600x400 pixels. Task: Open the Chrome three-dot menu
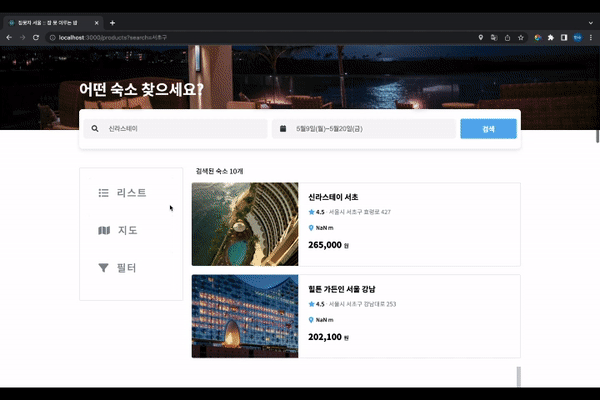click(x=591, y=38)
